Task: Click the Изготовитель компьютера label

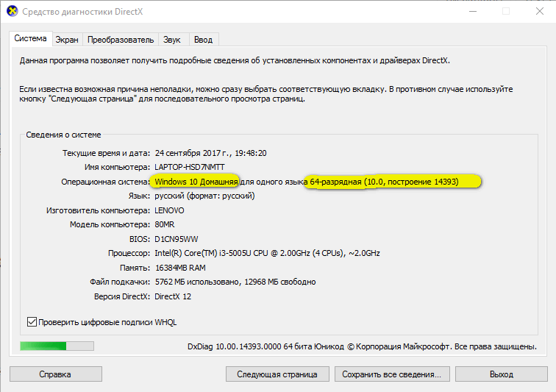Action: [x=99, y=210]
